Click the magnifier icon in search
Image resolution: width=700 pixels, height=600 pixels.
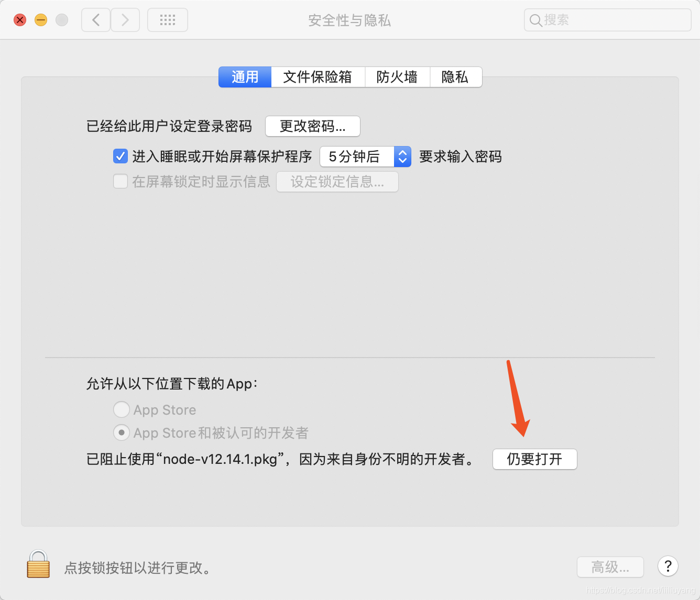click(x=535, y=20)
